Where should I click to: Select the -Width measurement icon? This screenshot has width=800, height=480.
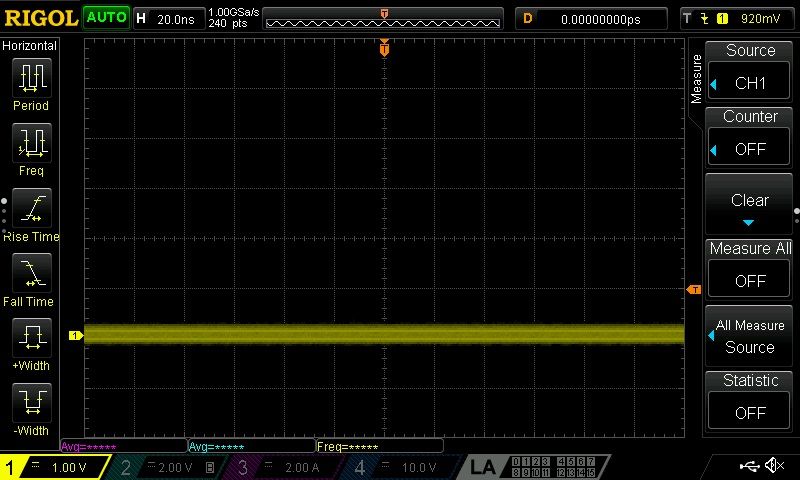[32, 402]
